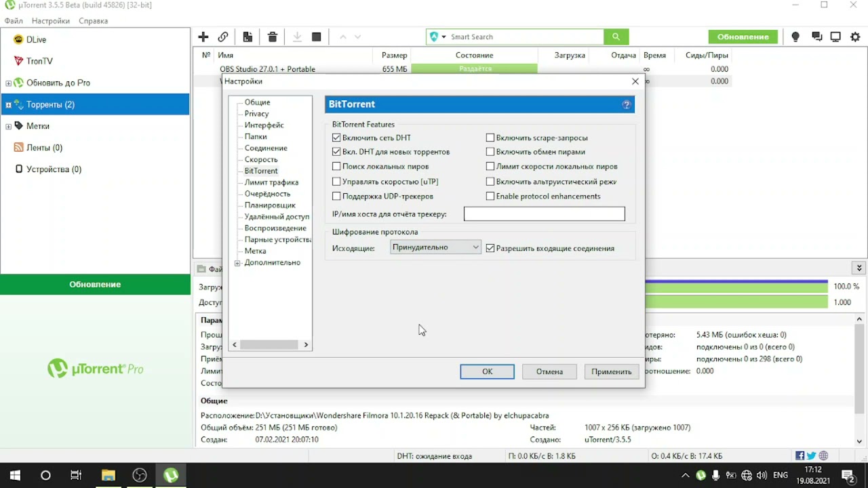This screenshot has height=488, width=868.
Task: Open the Файл menu
Action: pyautogui.click(x=14, y=21)
